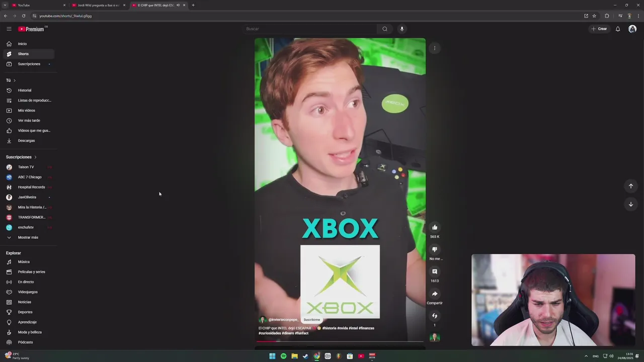This screenshot has width=644, height=362.
Task: Dislike the Short
Action: [x=435, y=249]
